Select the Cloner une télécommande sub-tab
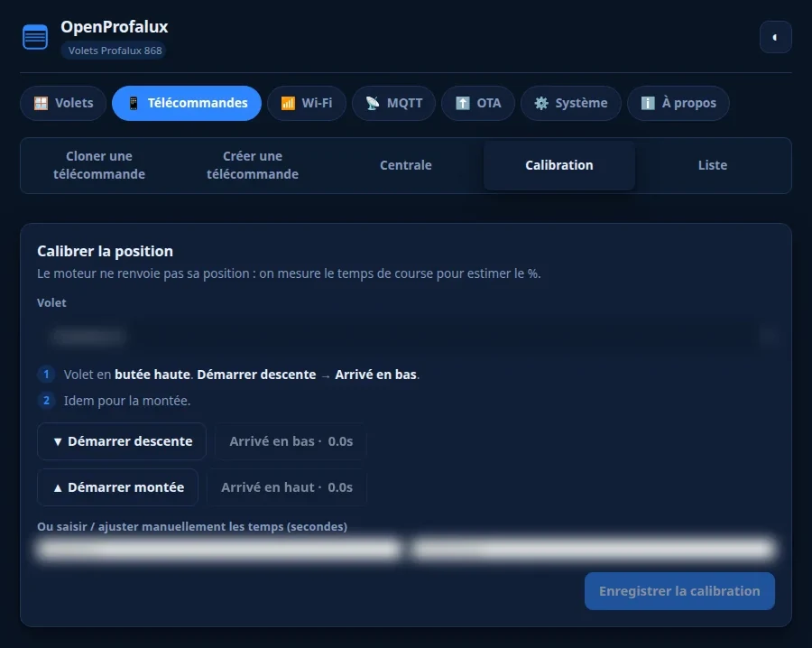 click(x=99, y=165)
